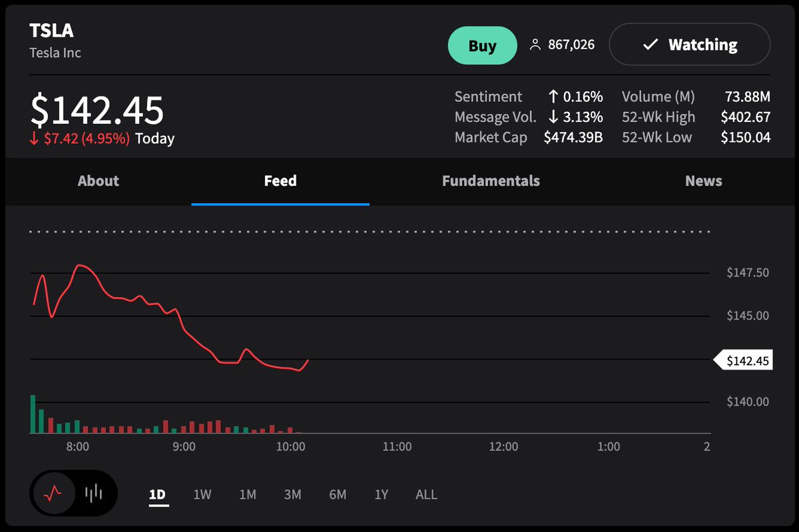Click the Today label beside price change
This screenshot has width=799, height=532.
point(155,139)
